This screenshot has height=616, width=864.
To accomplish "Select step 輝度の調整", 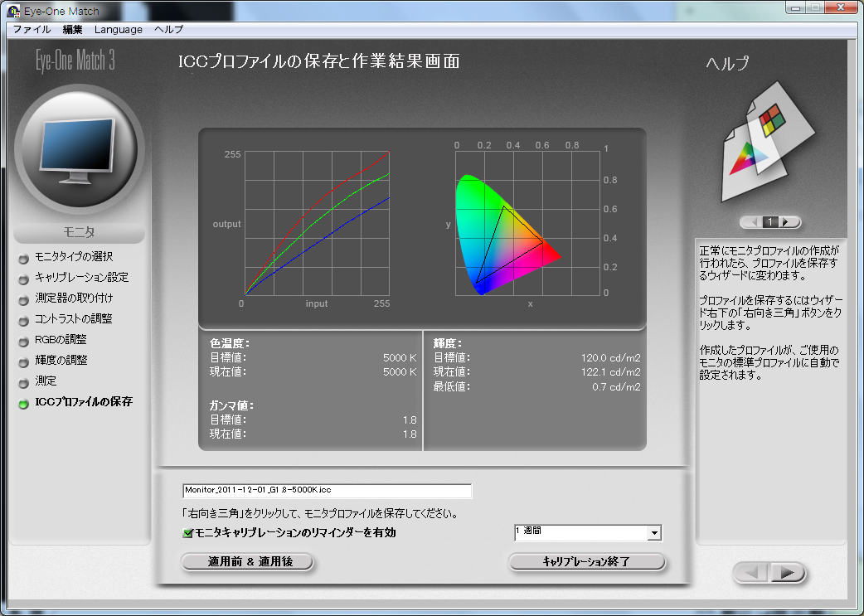I will [x=61, y=361].
